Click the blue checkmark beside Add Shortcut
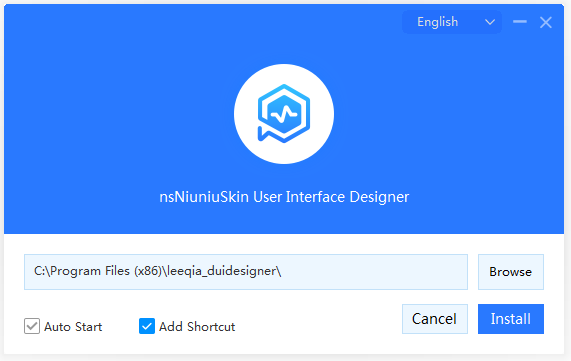 pyautogui.click(x=147, y=326)
